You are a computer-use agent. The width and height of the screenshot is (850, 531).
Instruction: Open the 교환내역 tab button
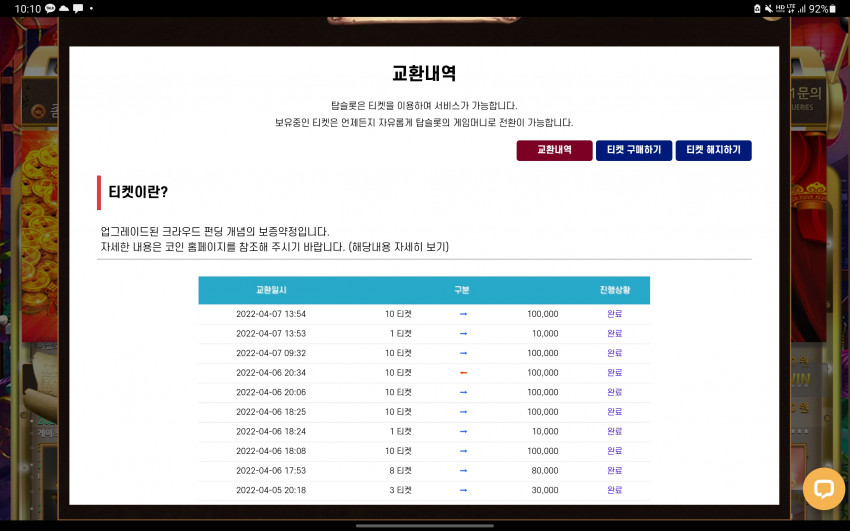click(x=554, y=150)
